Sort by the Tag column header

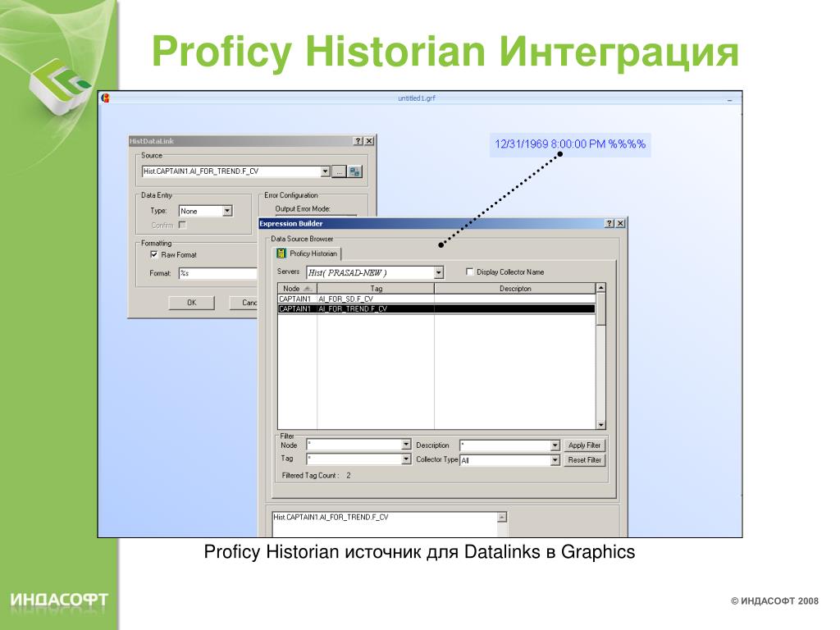point(376,288)
